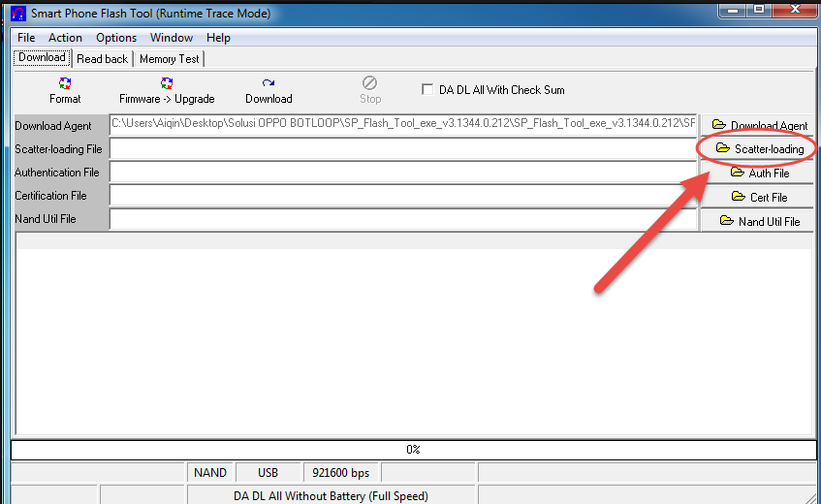
Task: Click the Certification File path field
Action: point(403,196)
